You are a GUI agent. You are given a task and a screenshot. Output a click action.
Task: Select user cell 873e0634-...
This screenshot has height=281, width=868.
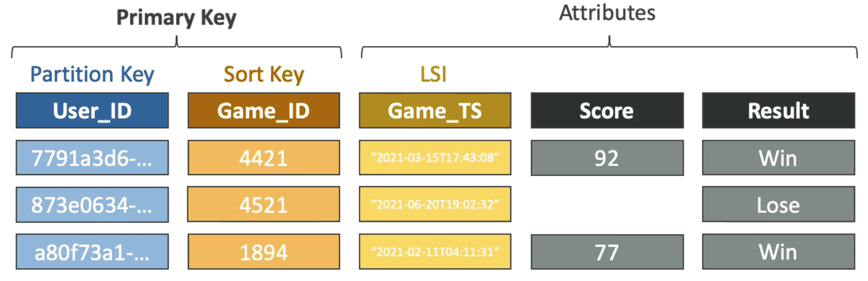[x=92, y=204]
